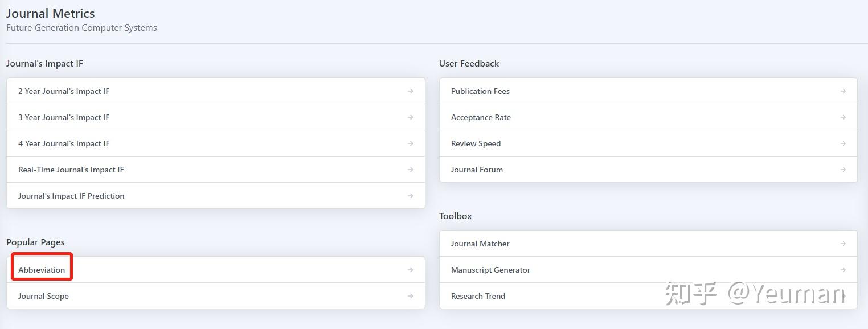Click arrow icon in Manuscript Generator row

(x=844, y=270)
